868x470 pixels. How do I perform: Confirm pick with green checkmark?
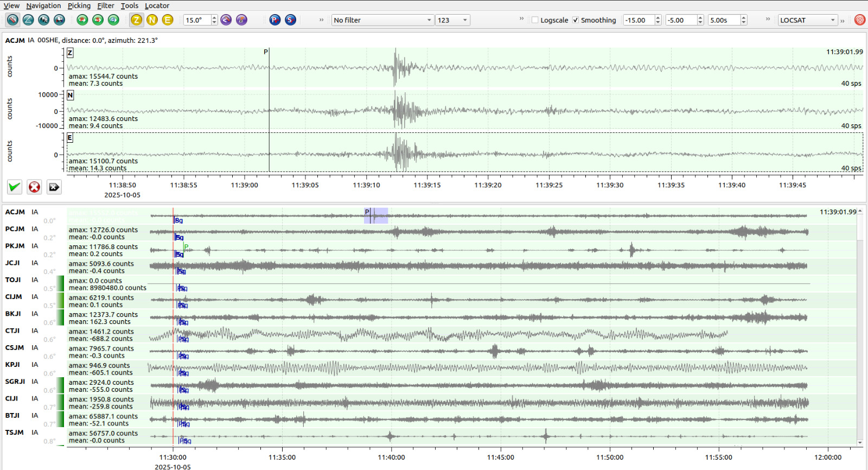(x=15, y=187)
